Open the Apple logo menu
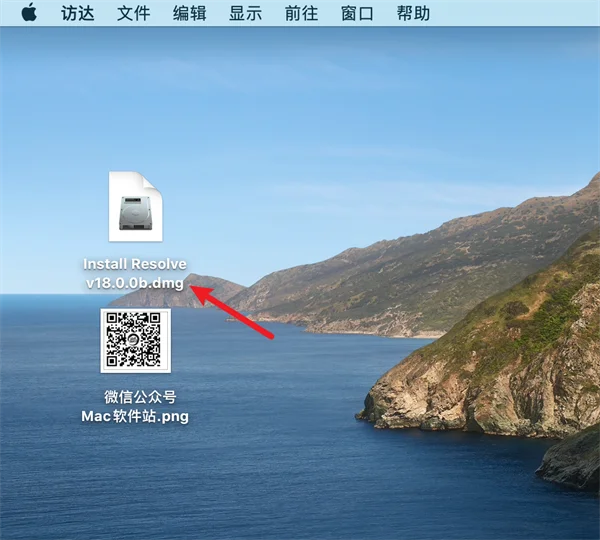Image resolution: width=600 pixels, height=540 pixels. tap(29, 13)
